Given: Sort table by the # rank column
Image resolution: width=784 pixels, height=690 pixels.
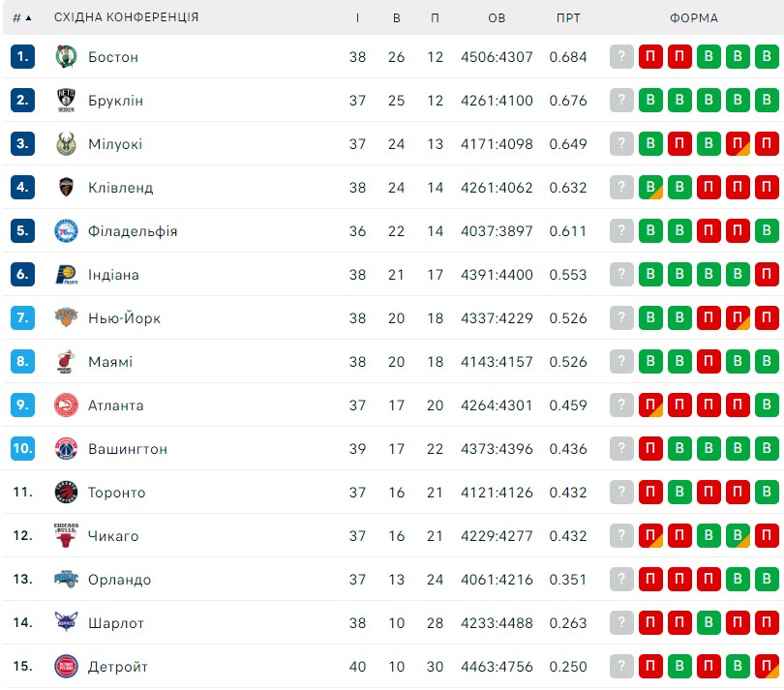Looking at the screenshot, I should pos(22,18).
